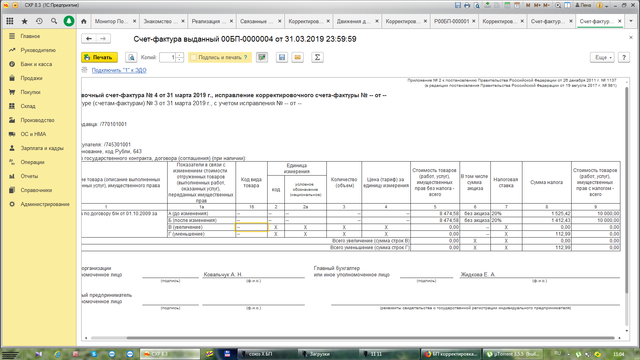Open Загрузки window in taskbar
The height and width of the screenshot is (360, 640).
click(x=327, y=354)
